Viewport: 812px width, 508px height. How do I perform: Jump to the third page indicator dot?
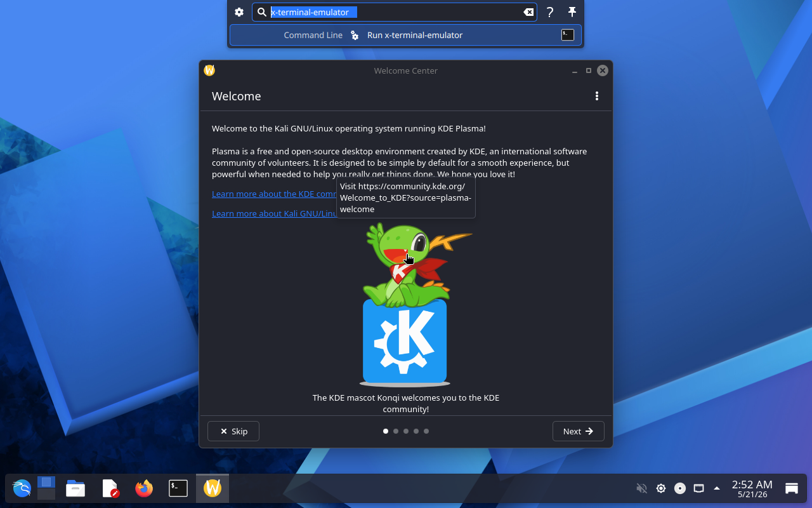(406, 431)
